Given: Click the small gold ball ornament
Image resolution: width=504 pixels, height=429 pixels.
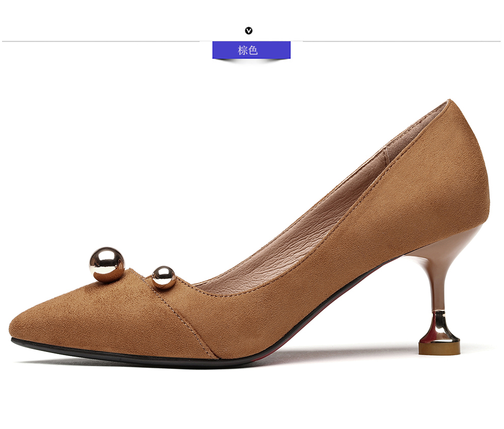Looking at the screenshot, I should 163,277.
